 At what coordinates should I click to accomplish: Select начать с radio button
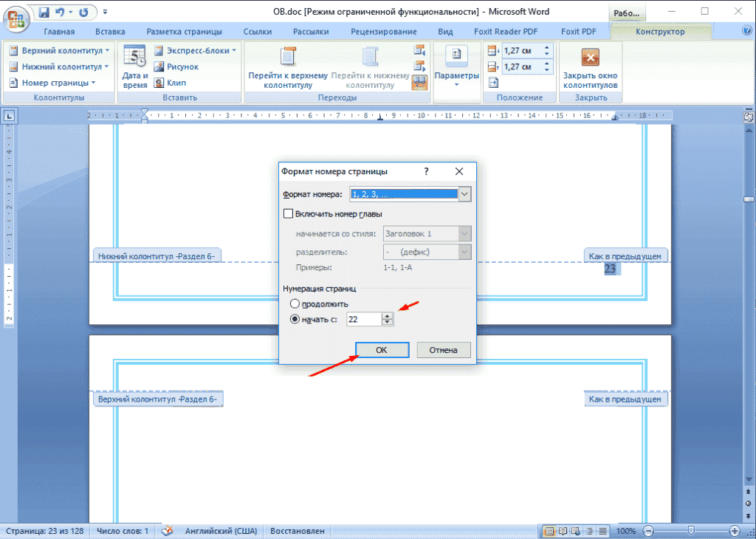(295, 319)
